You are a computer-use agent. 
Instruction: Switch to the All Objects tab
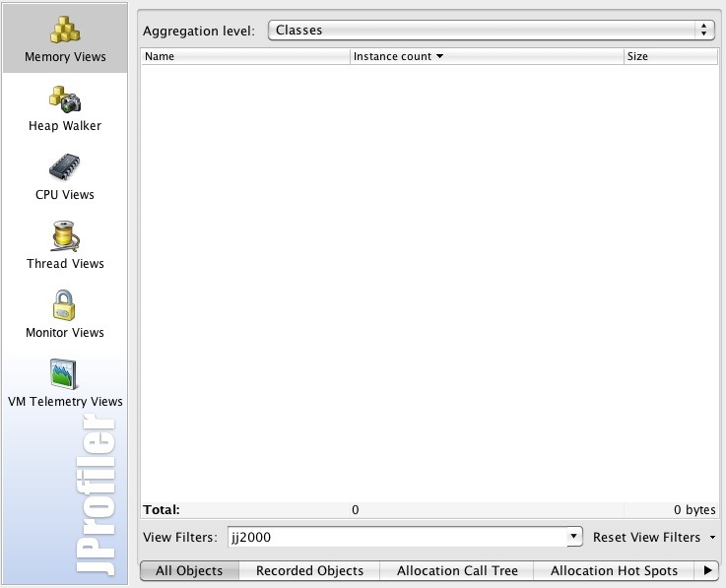[189, 570]
